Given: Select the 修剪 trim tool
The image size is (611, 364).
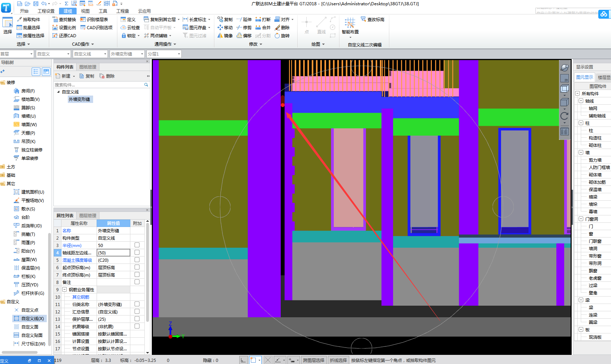Looking at the screenshot, I should click(244, 27).
